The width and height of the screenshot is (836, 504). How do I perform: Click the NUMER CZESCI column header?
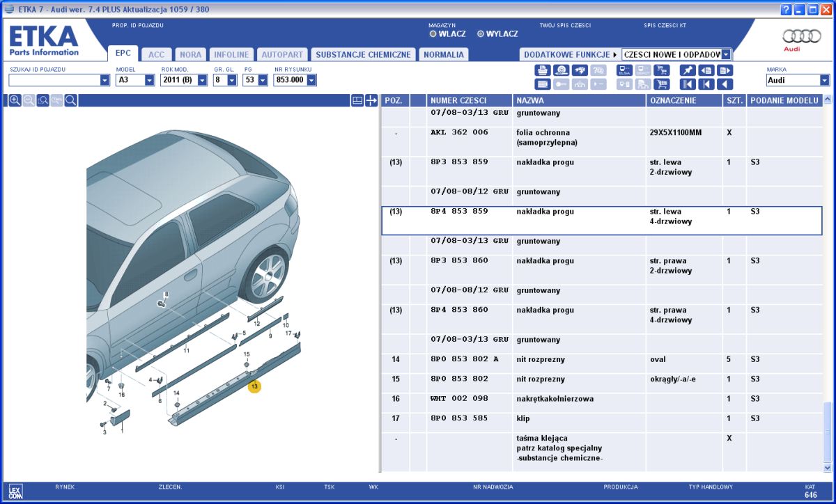470,100
